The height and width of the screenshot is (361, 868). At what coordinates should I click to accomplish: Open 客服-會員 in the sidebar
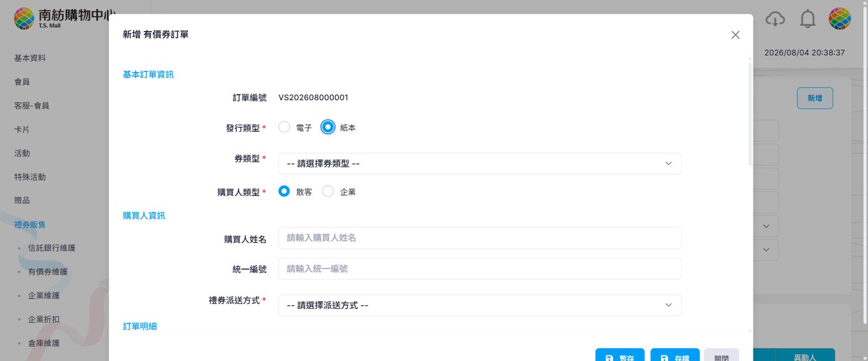(x=32, y=106)
